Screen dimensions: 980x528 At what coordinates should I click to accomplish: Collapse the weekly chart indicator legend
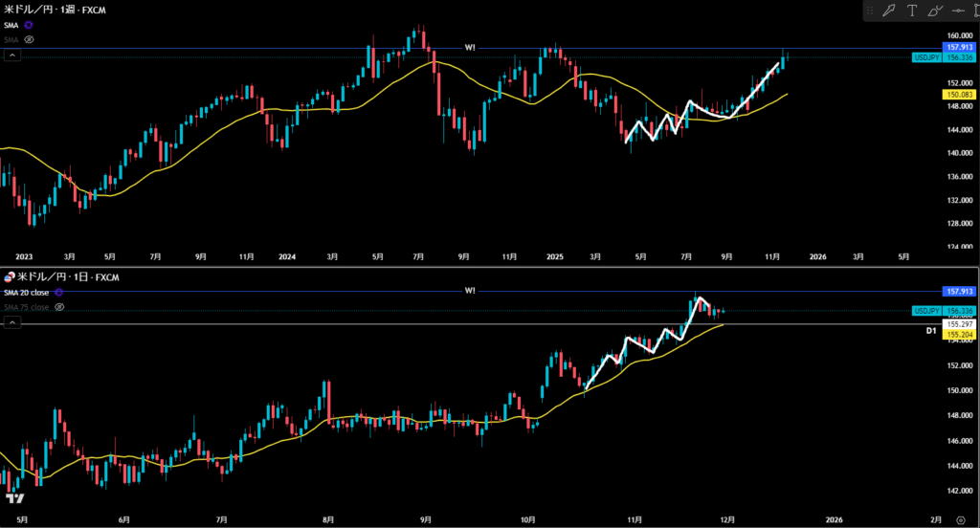pos(11,56)
